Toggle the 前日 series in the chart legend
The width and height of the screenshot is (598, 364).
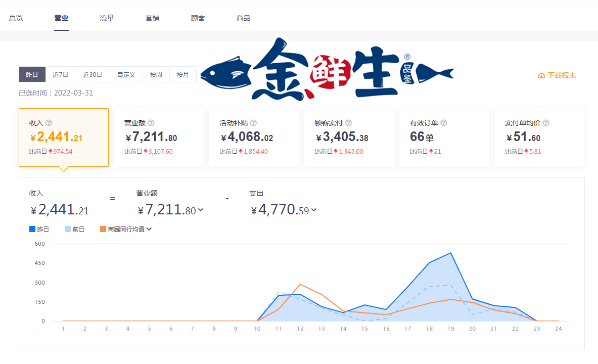click(x=75, y=229)
